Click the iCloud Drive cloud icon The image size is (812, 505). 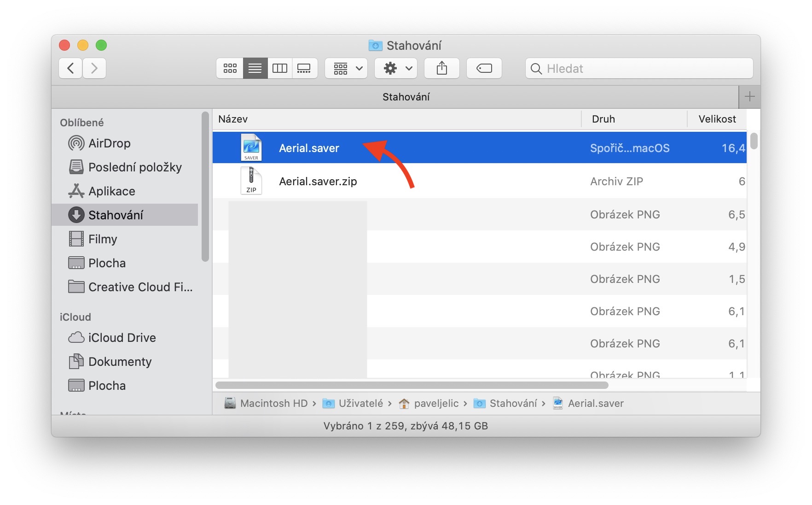pos(76,338)
